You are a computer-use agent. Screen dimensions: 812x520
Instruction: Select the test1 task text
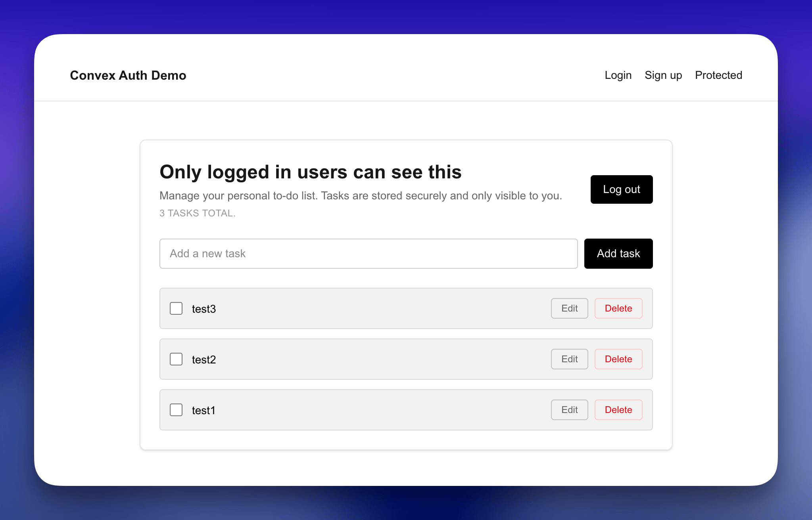coord(203,411)
